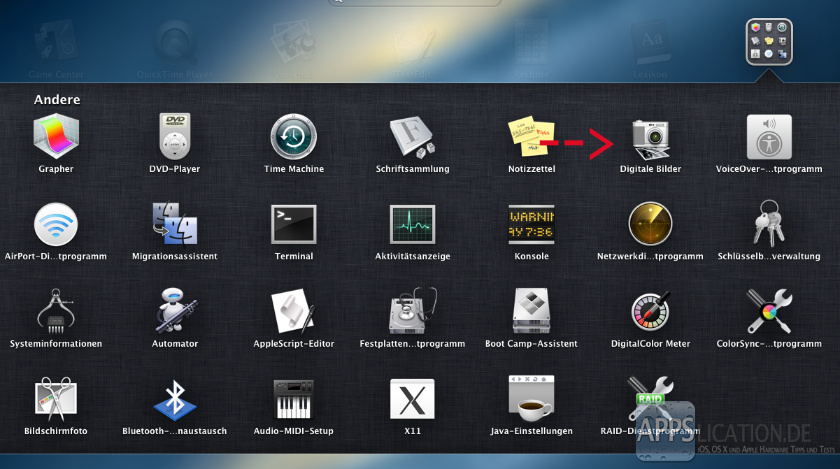The image size is (840, 469).
Task: Open Time Machine
Action: coord(294,137)
